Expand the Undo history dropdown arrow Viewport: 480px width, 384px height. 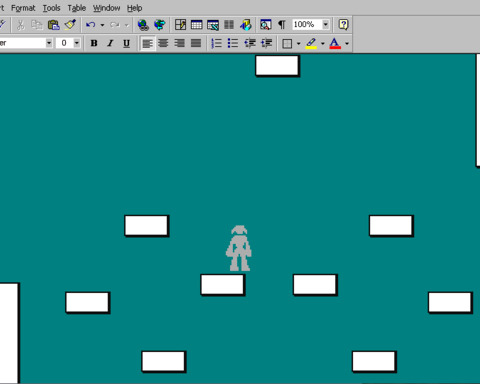click(x=102, y=25)
